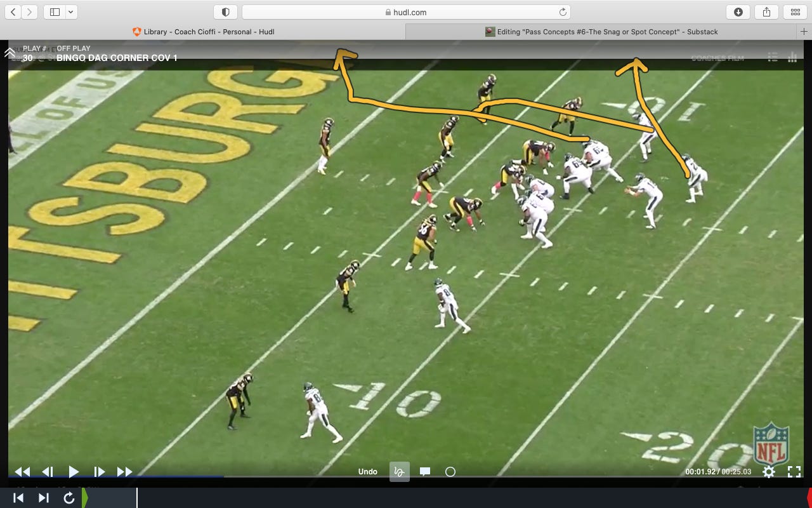
Task: Skip to the next clip
Action: [44, 498]
